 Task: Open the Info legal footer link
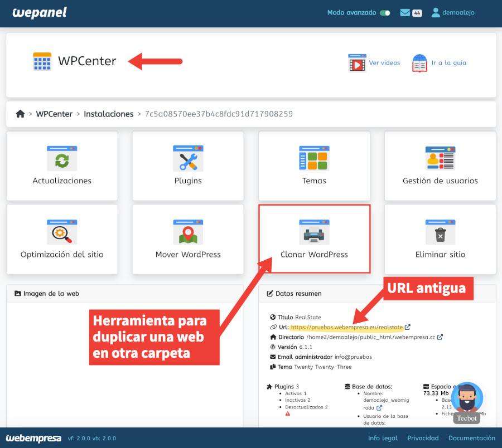point(383,438)
